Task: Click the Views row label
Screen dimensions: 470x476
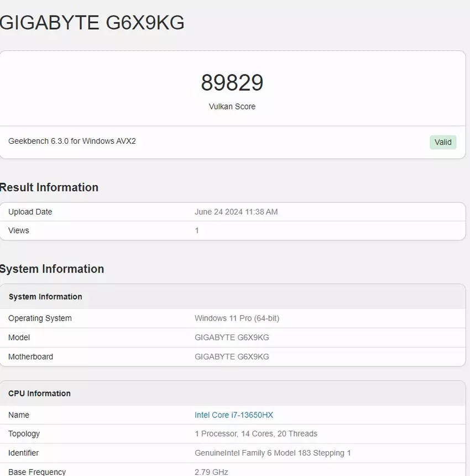Action: pyautogui.click(x=19, y=231)
